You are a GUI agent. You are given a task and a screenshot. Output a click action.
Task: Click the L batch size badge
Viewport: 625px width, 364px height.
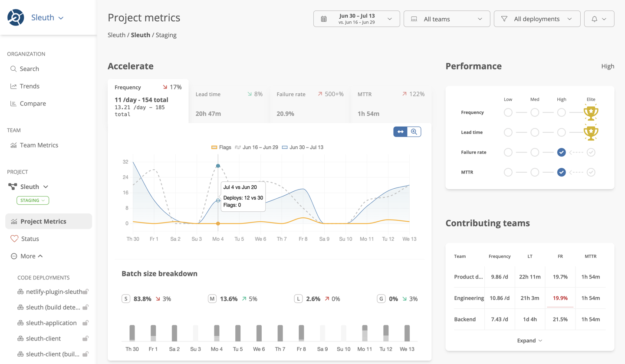[298, 298]
